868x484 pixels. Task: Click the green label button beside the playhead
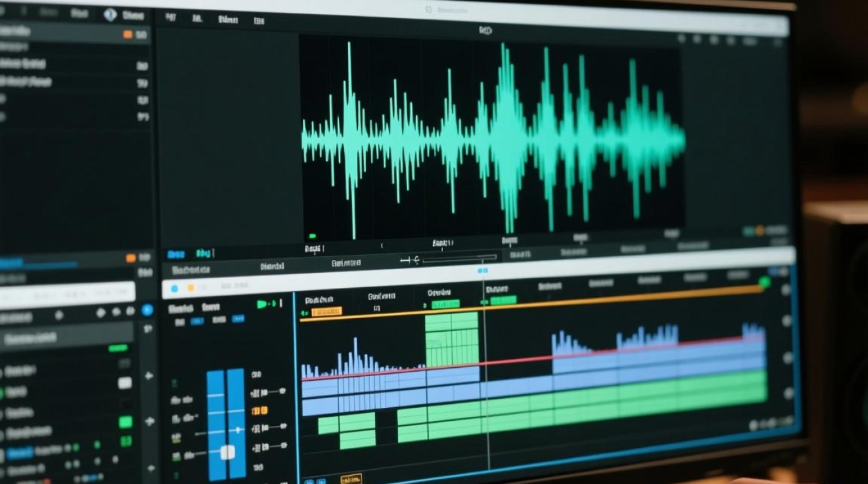point(504,300)
